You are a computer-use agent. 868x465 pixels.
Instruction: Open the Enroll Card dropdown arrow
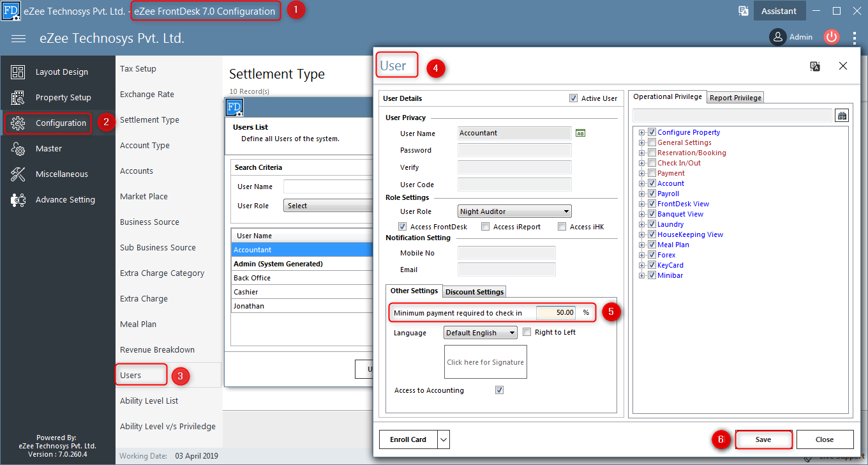(444, 439)
